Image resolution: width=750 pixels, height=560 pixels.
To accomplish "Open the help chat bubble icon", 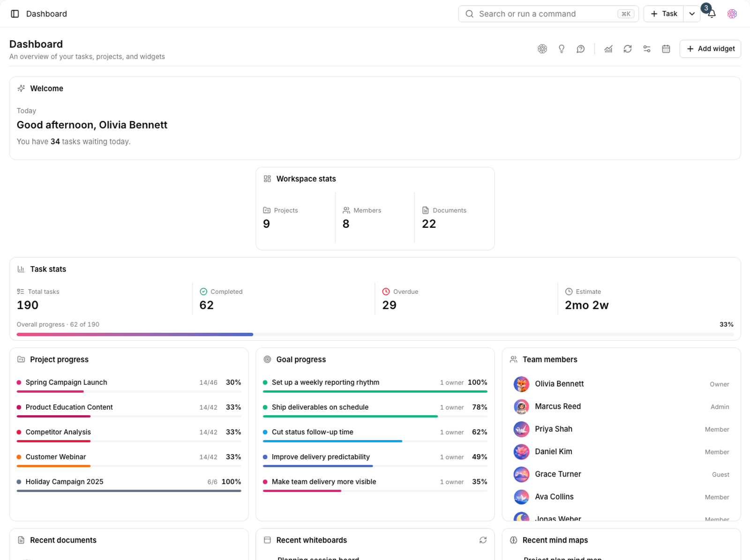I will (x=581, y=49).
